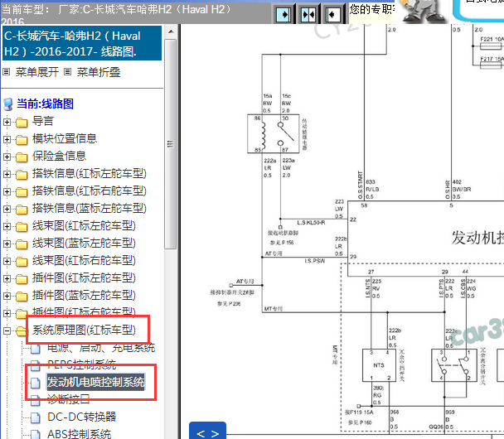Select 插件图(红标左舵车型) label
Screen dimensions: 504x439
pos(84,277)
